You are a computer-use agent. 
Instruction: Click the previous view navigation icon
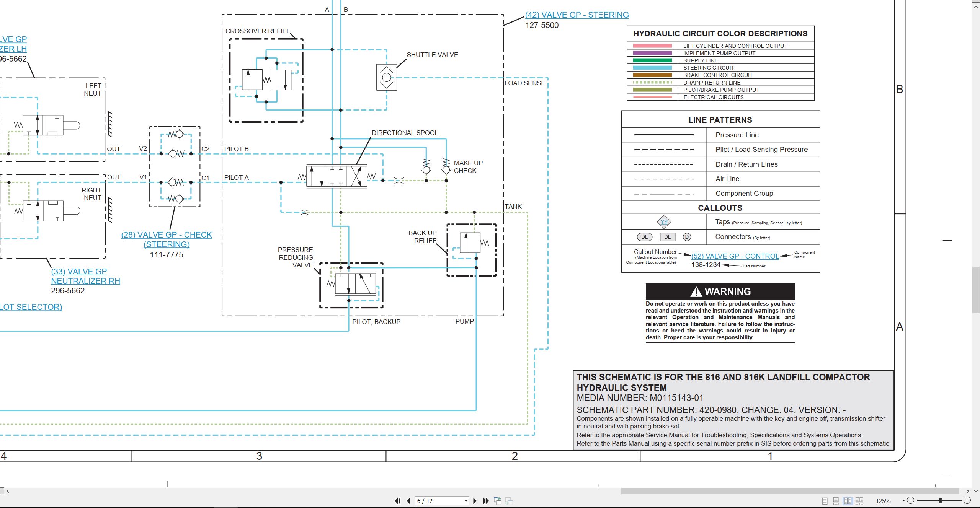coord(498,501)
